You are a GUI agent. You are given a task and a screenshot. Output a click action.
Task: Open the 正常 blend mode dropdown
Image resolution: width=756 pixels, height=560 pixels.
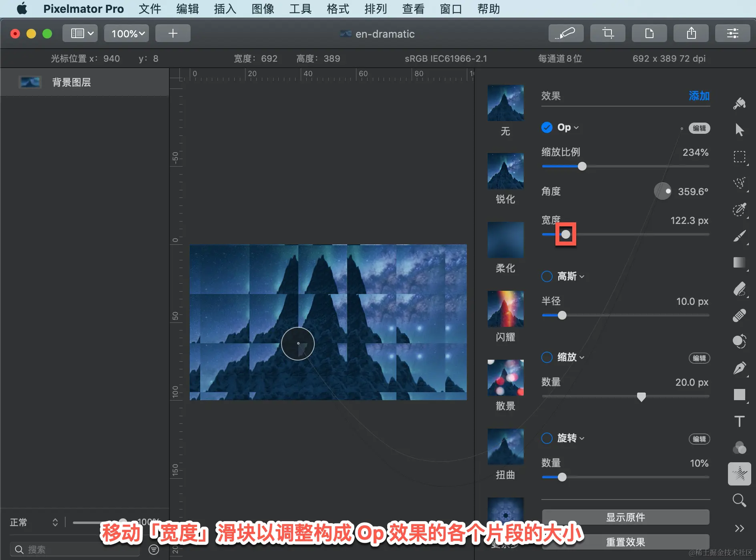pos(34,522)
